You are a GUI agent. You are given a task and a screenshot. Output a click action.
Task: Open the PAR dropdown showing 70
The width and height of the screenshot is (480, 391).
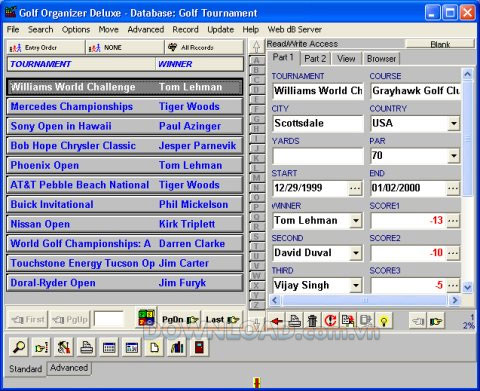453,156
